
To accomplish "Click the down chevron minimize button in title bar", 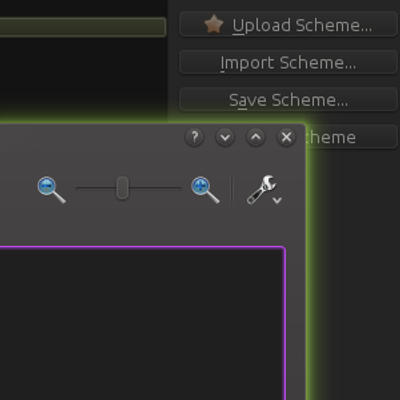I will point(225,137).
